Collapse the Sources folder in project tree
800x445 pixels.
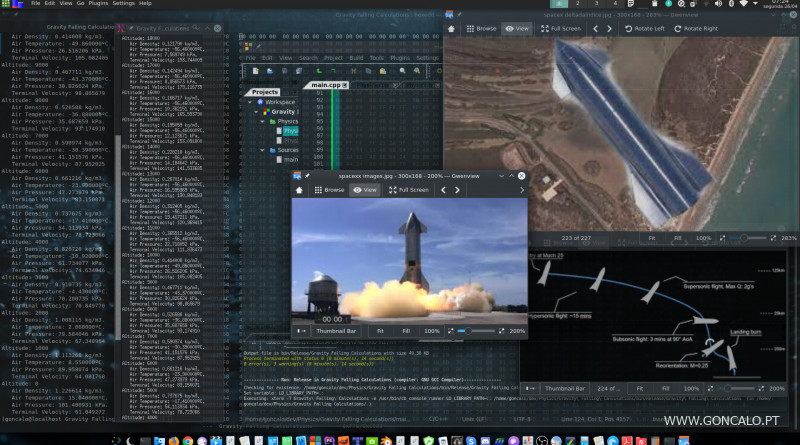point(262,150)
